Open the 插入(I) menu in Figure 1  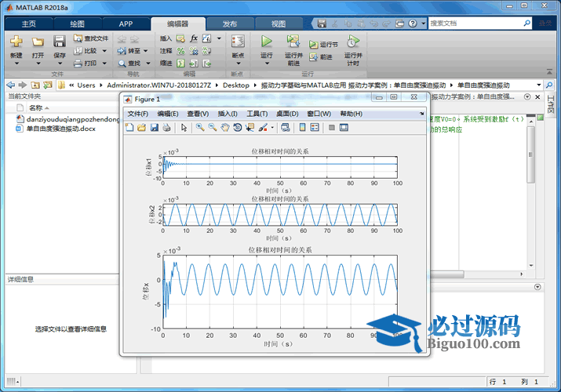tap(228, 114)
